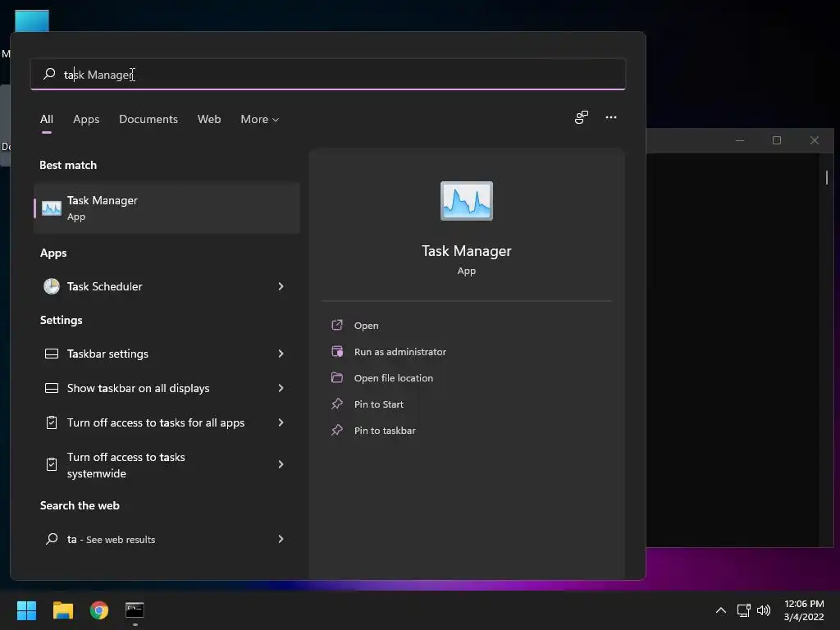Switch to the Command Prompt taskbar icon
Viewport: 840px width, 630px height.
point(135,610)
